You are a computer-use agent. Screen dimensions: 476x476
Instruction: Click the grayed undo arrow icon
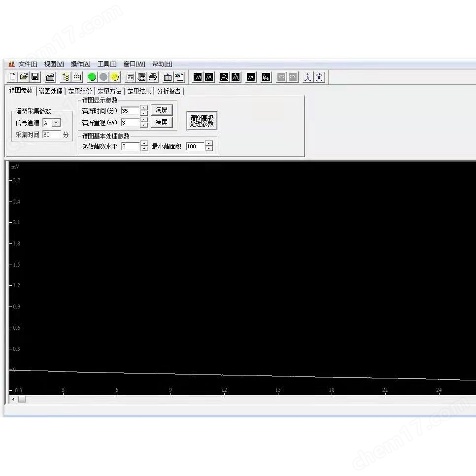click(281, 77)
